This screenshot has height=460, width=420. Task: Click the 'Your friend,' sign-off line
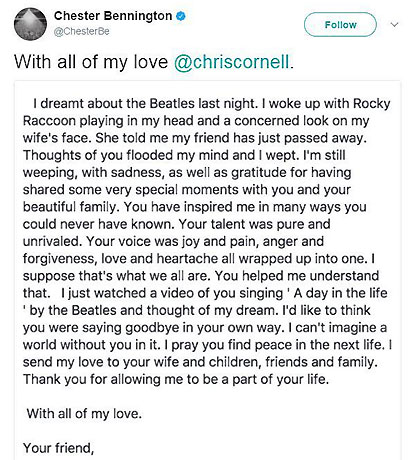click(x=58, y=448)
